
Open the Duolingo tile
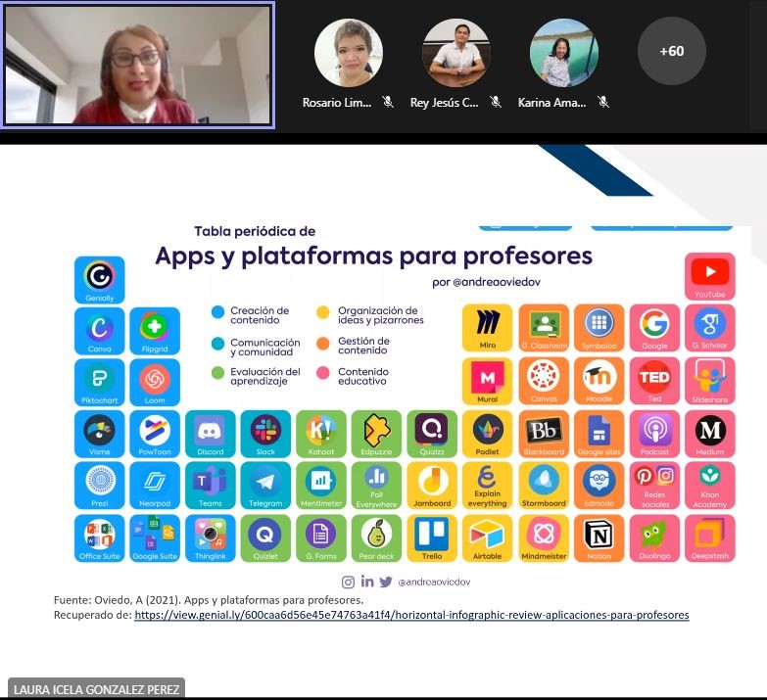pos(654,538)
